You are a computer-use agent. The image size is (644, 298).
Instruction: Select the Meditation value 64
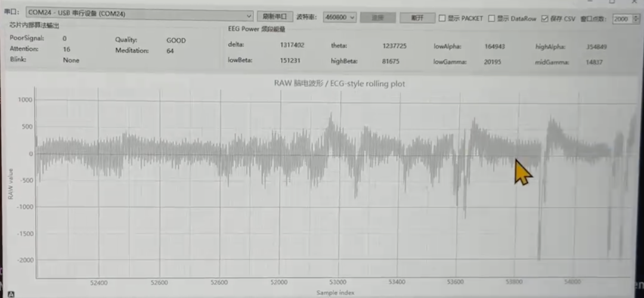coord(170,51)
